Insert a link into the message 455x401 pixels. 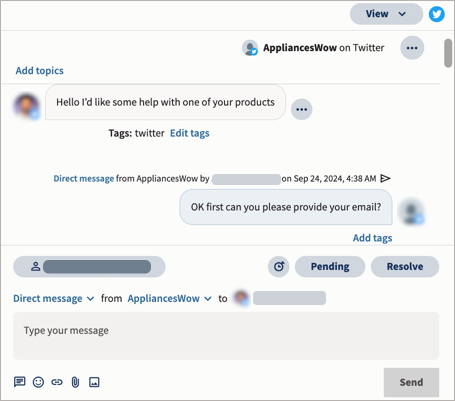(57, 382)
